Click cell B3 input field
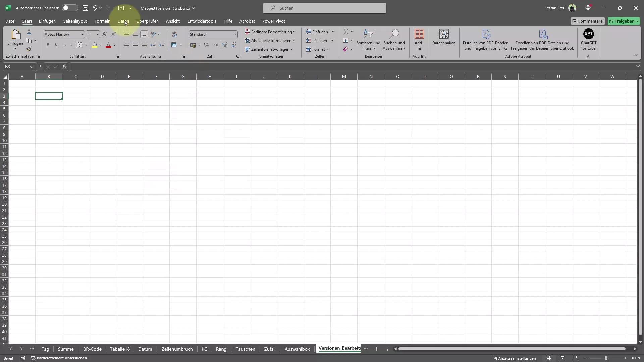644x362 pixels. point(48,96)
